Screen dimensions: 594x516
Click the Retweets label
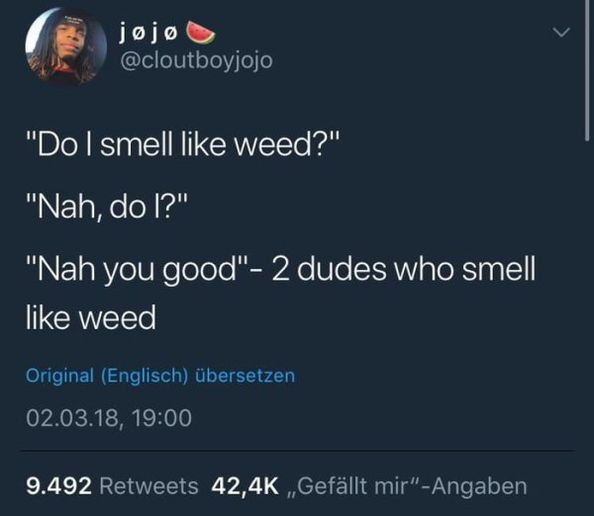click(148, 486)
